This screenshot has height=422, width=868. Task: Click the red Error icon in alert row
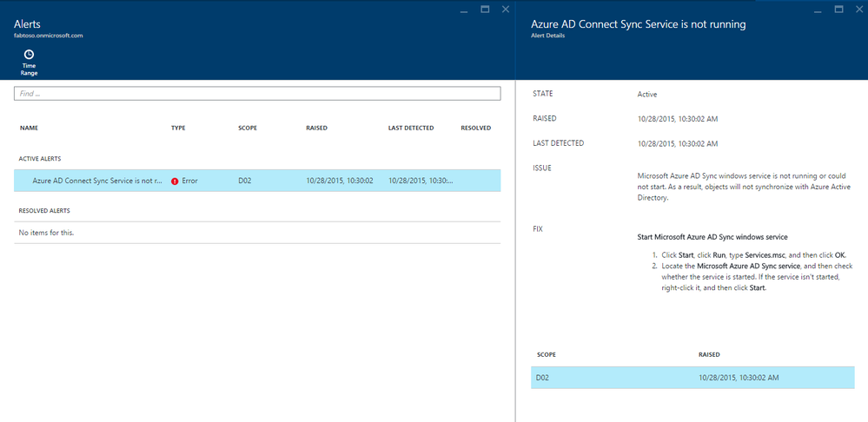(175, 181)
